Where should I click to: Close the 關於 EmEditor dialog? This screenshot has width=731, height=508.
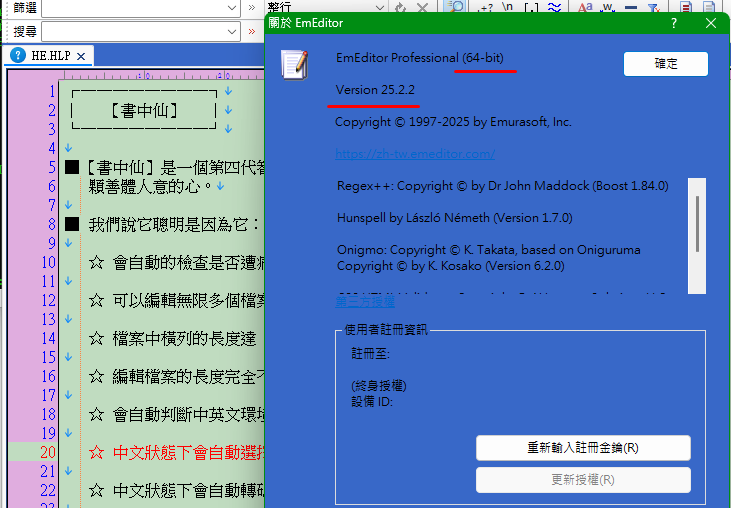click(x=710, y=23)
